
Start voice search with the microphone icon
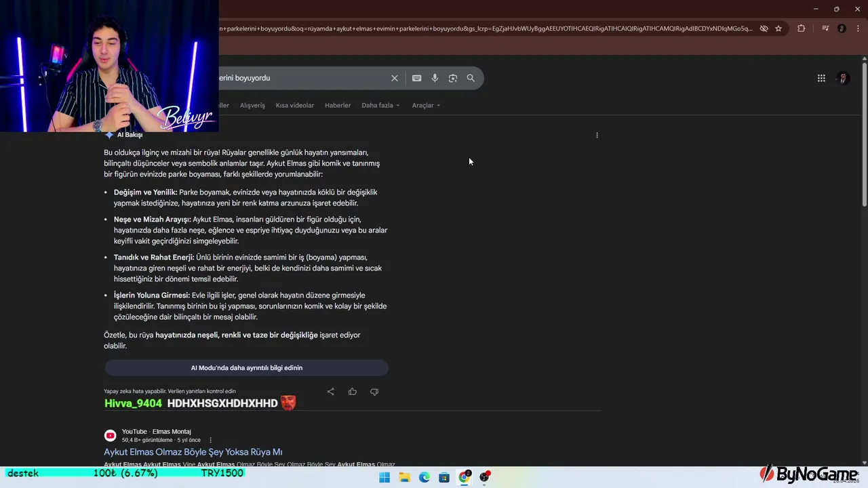coord(435,78)
